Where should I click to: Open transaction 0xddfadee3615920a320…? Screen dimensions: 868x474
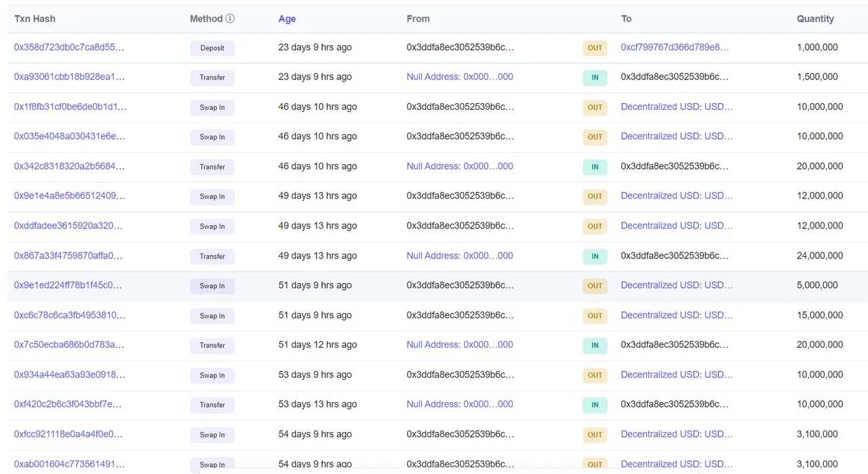click(x=68, y=226)
